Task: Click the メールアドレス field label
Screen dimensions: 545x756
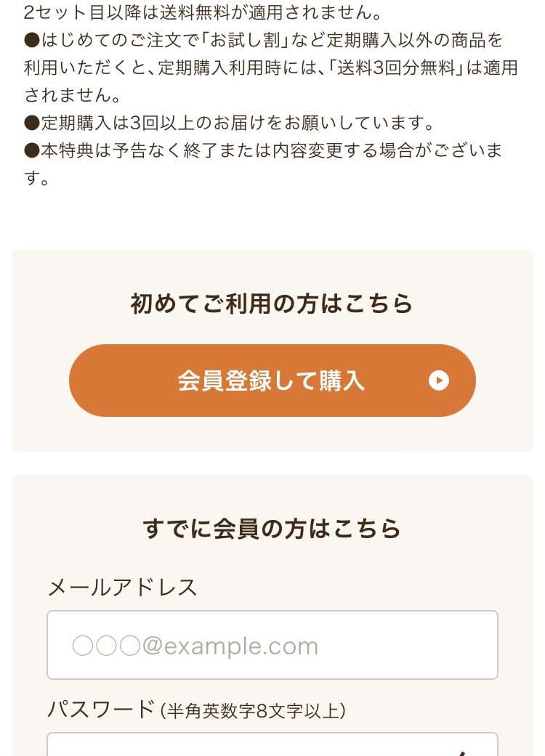Action: pos(122,587)
